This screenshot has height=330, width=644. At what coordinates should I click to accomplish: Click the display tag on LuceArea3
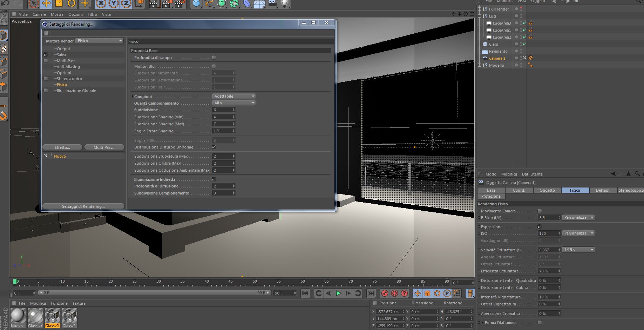coord(530,23)
